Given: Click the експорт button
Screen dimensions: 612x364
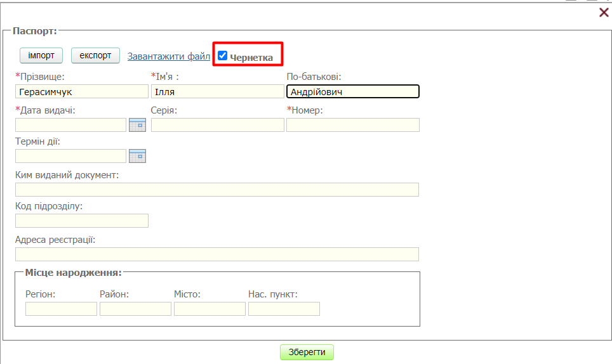Looking at the screenshot, I should (x=95, y=56).
